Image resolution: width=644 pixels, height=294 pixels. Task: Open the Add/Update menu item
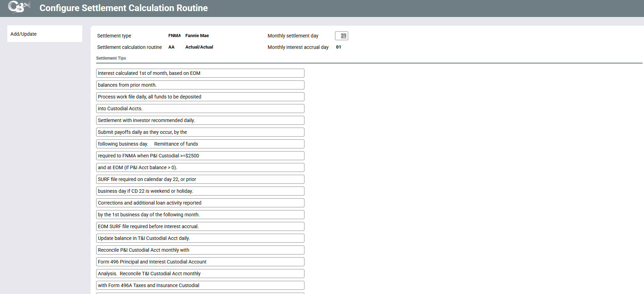click(x=24, y=34)
